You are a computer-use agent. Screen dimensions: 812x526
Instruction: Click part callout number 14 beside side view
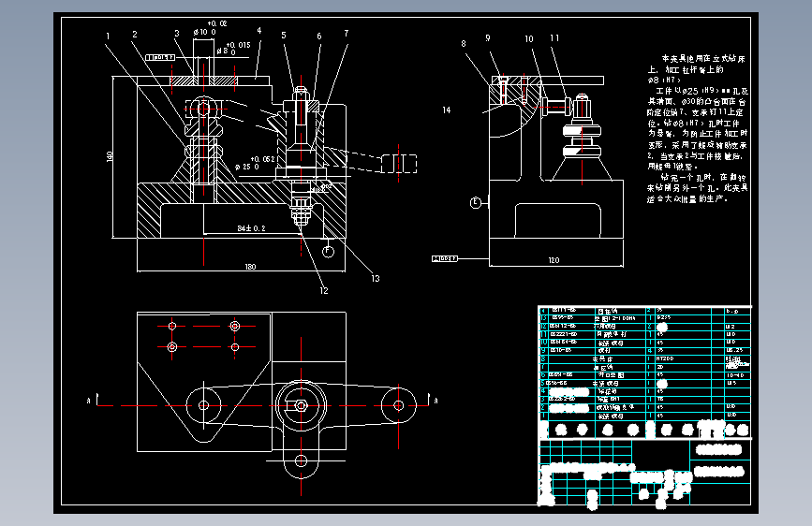click(447, 110)
